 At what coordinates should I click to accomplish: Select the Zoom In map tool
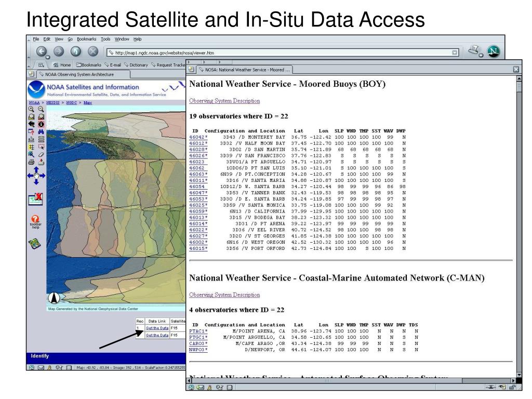pos(31,109)
